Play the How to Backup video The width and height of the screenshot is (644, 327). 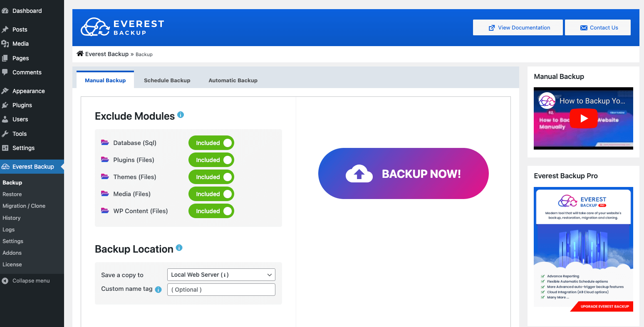(x=583, y=118)
